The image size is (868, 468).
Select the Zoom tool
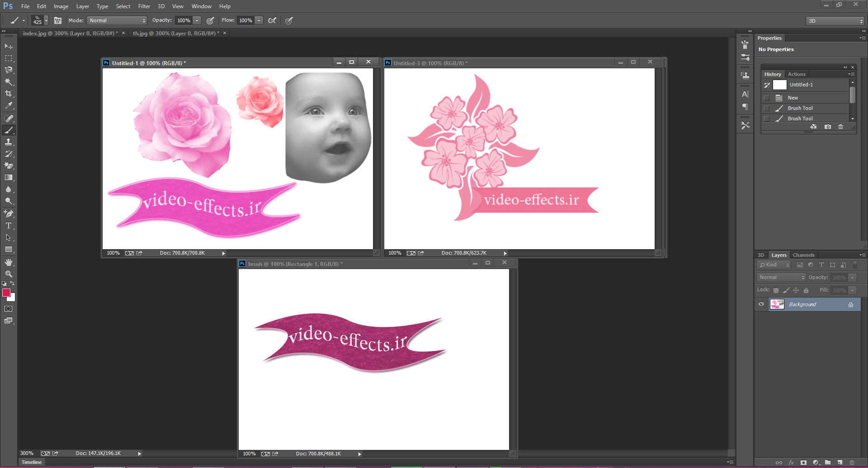click(9, 274)
